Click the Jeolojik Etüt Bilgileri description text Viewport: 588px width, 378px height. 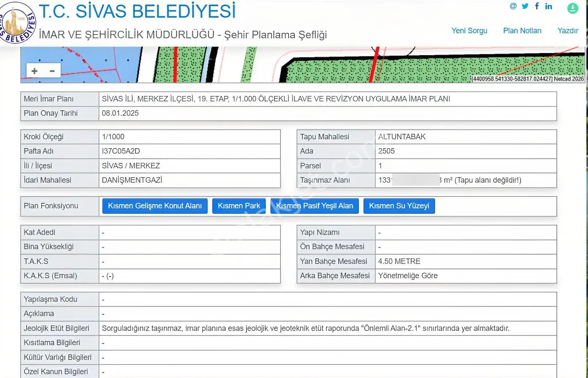pyautogui.click(x=306, y=328)
